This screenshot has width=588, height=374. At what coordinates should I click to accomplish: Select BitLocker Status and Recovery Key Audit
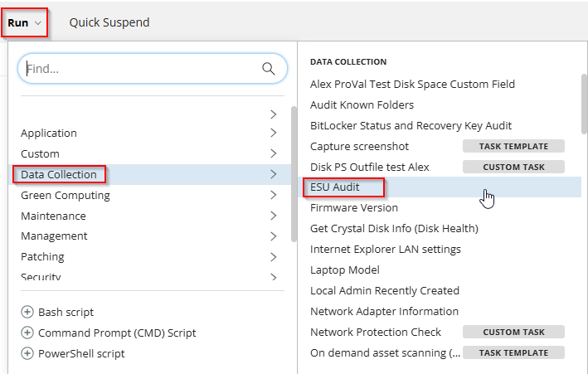click(411, 126)
